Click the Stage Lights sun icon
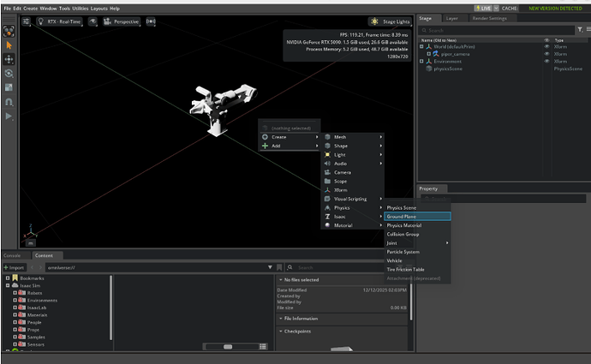The height and width of the screenshot is (364, 591). (x=375, y=21)
